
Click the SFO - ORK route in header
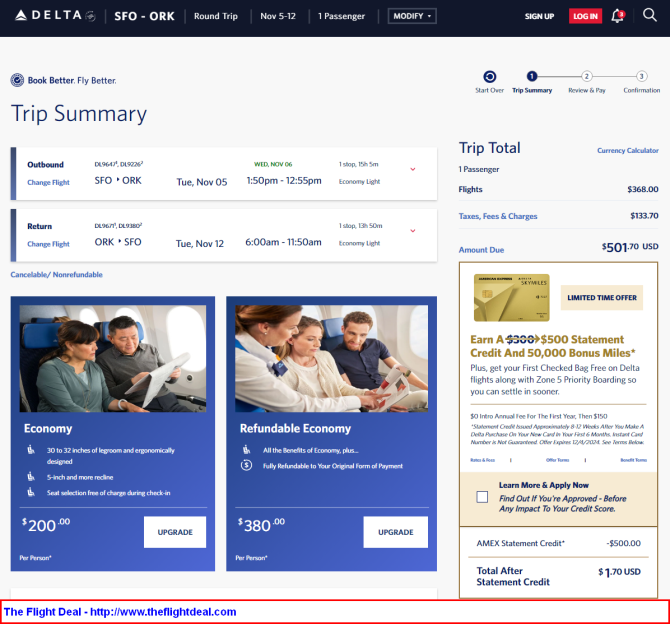click(144, 16)
